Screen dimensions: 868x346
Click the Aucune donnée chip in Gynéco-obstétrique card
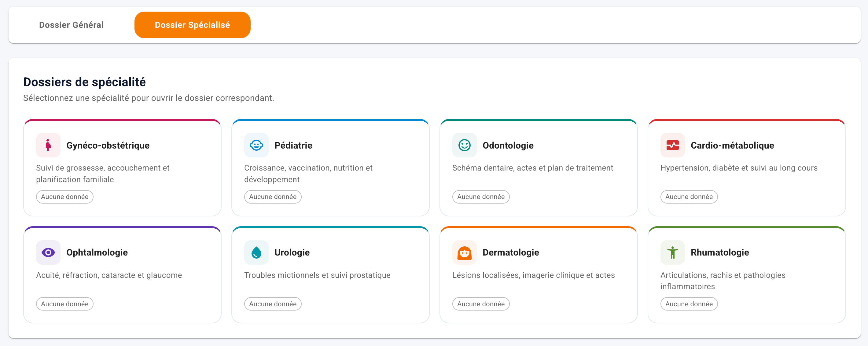coord(65,197)
